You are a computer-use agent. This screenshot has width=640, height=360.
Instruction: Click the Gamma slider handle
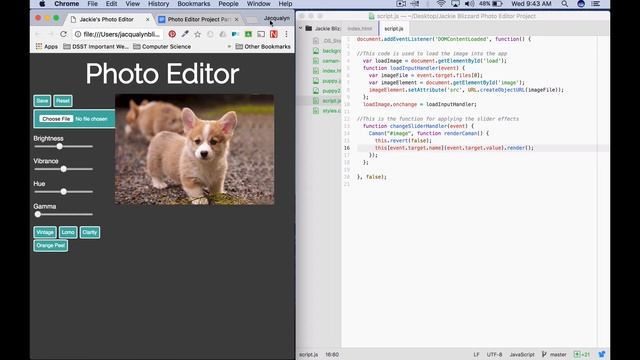point(38,214)
